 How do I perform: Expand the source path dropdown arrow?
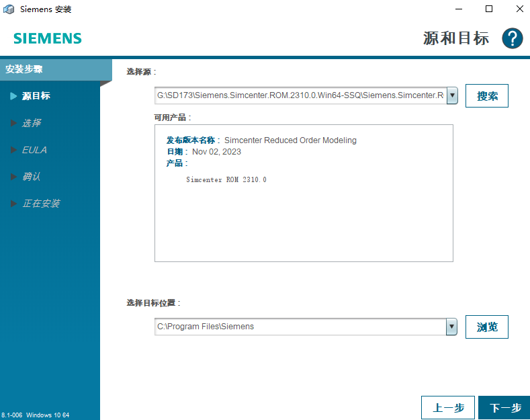(452, 95)
